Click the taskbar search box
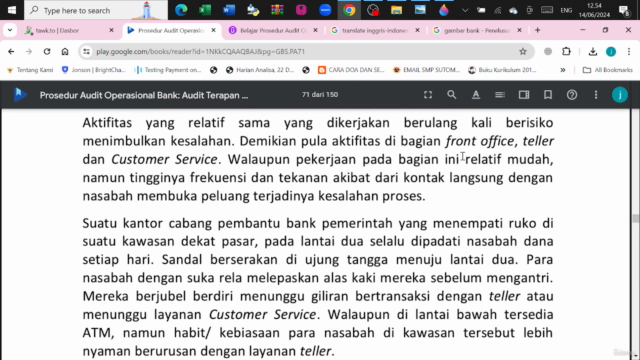The image size is (640, 360). click(x=96, y=10)
